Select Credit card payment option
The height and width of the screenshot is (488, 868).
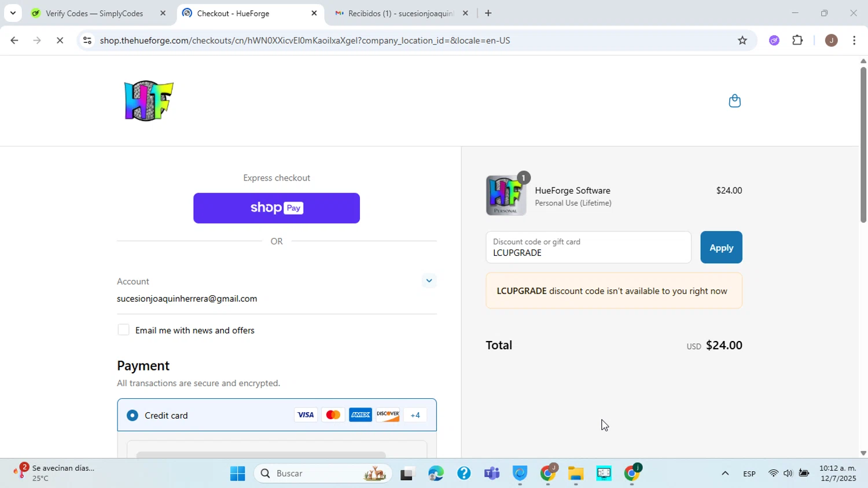tap(133, 415)
